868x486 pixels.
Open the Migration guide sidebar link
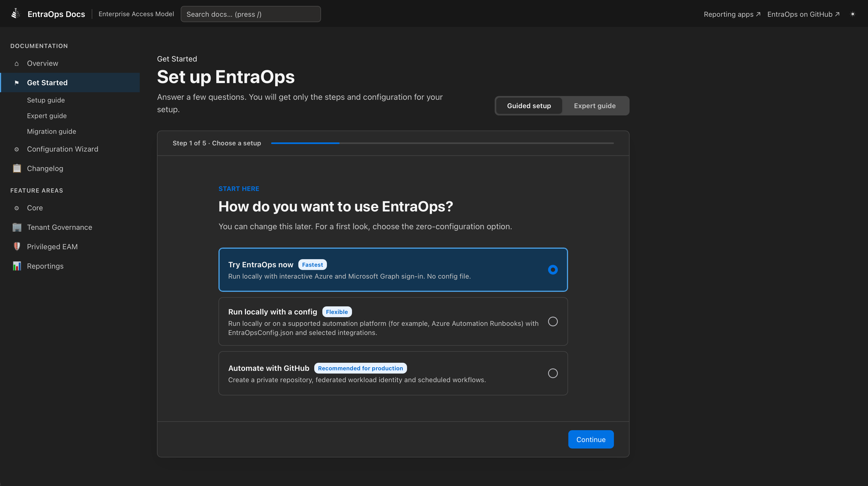pyautogui.click(x=52, y=131)
